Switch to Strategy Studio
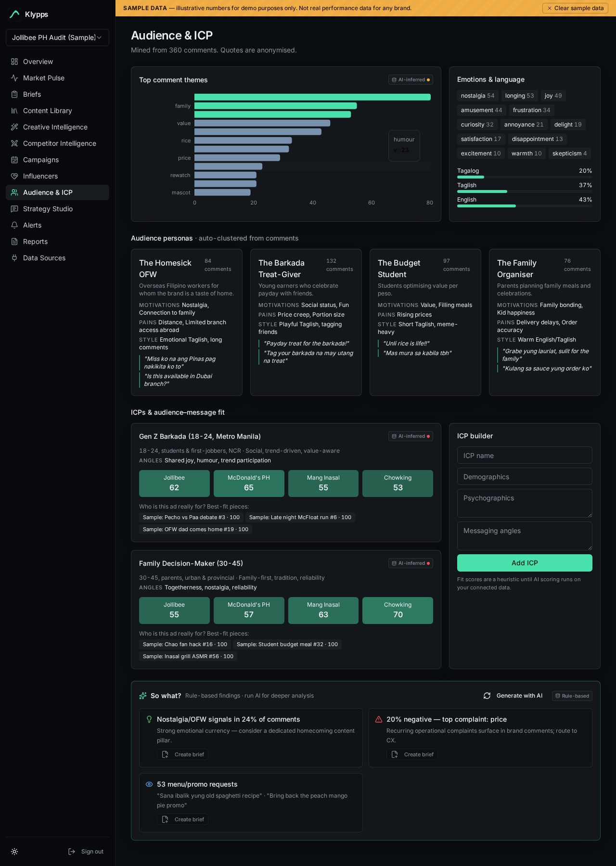This screenshot has width=616, height=866. click(x=57, y=209)
